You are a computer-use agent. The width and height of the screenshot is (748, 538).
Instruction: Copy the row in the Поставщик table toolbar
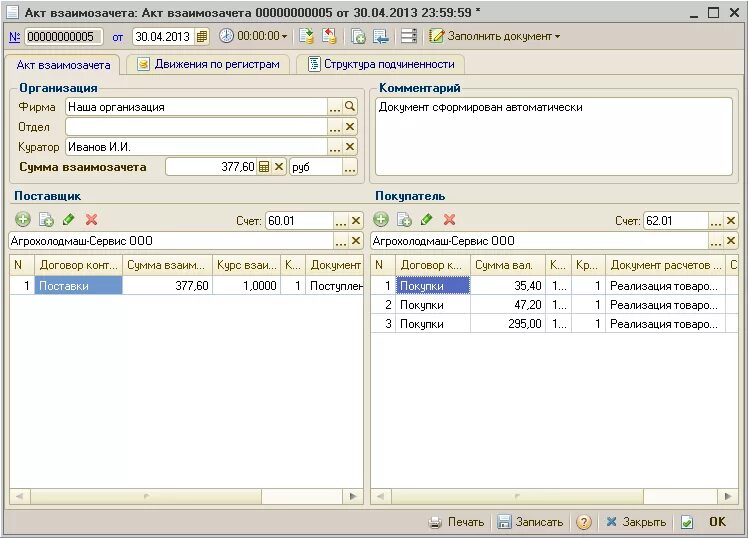click(x=46, y=219)
